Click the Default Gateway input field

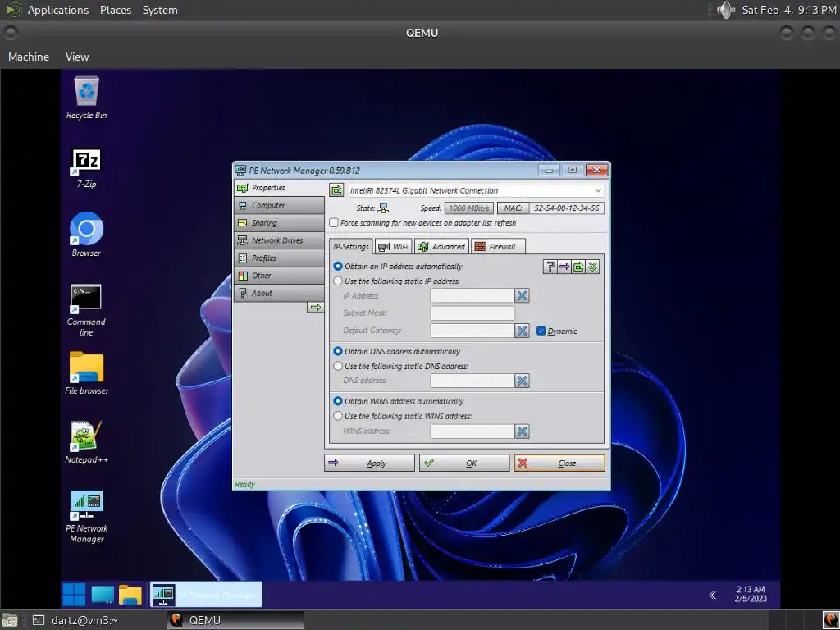472,331
